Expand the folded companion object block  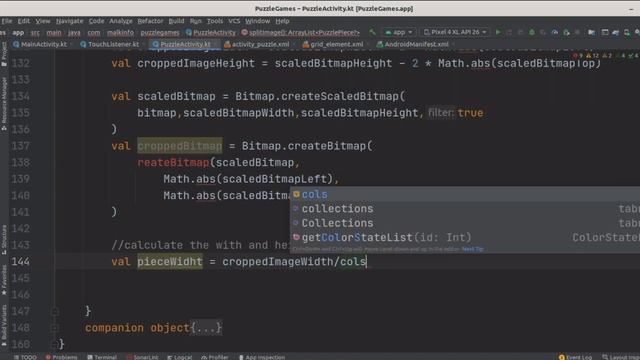[206, 328]
